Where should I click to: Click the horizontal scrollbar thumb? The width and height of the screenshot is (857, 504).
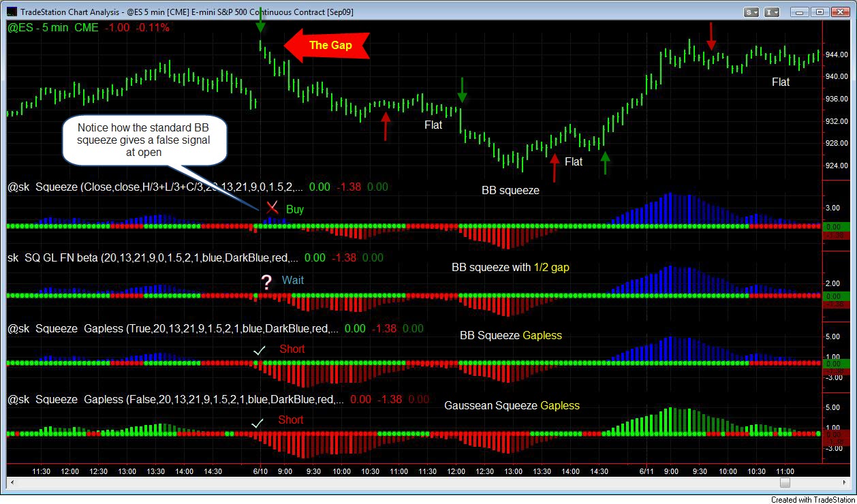tap(785, 483)
